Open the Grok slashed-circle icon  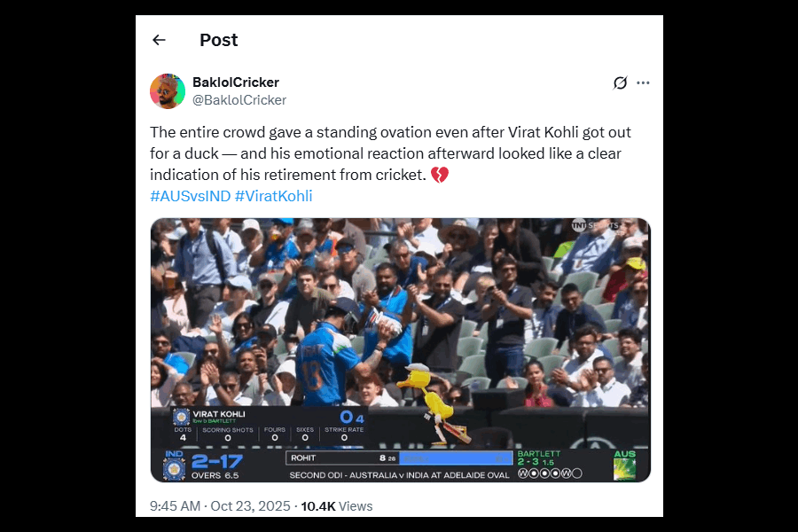pos(620,82)
